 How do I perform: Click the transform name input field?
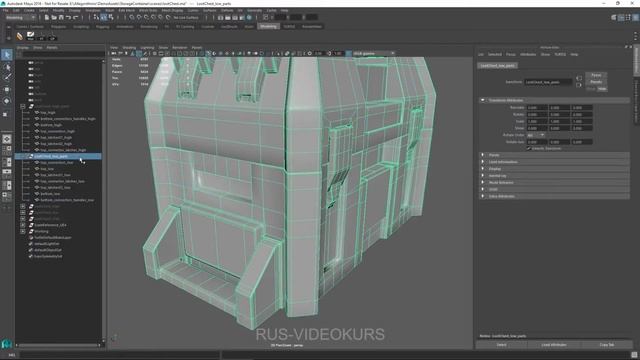[x=548, y=82]
